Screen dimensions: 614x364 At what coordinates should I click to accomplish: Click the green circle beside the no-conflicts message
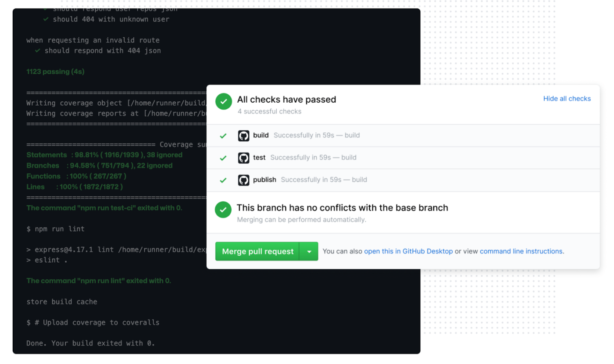224,210
